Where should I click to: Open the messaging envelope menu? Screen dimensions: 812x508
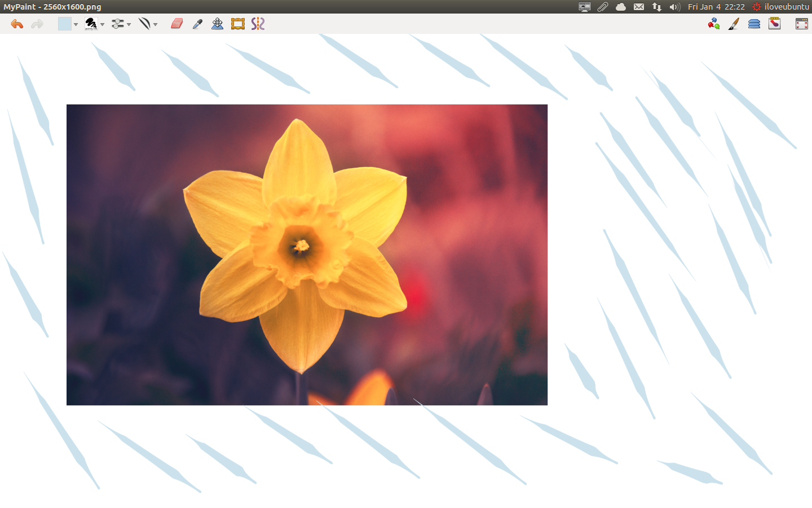tap(639, 7)
